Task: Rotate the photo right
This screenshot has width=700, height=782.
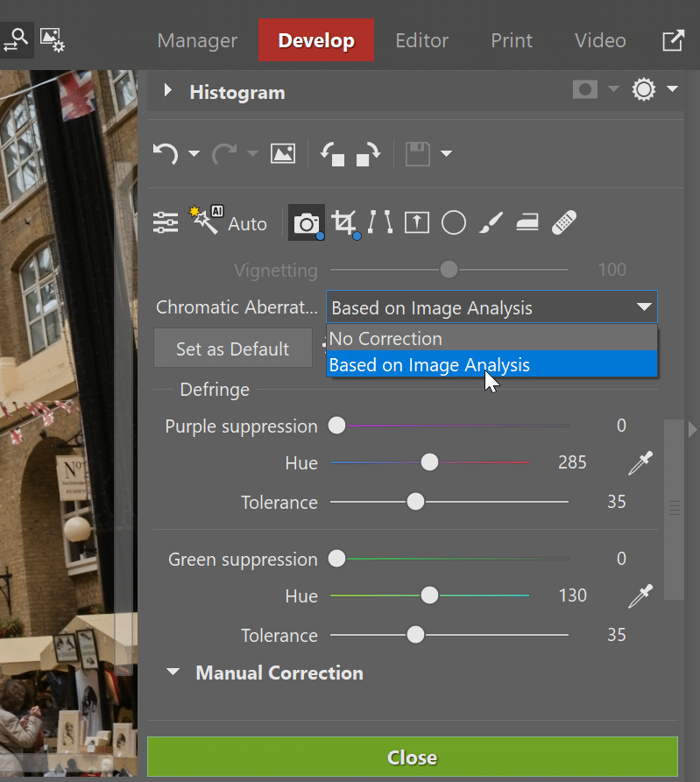Action: (367, 154)
